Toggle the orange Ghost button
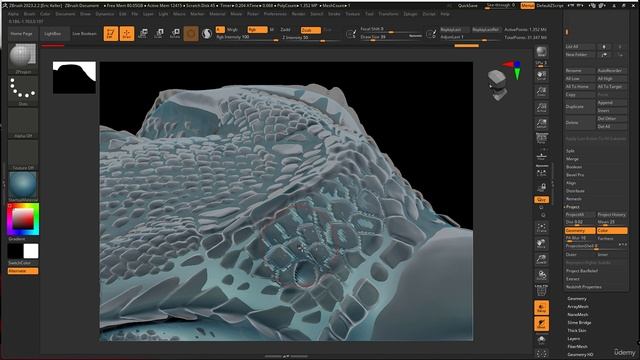This screenshot has height=360, width=640. (x=542, y=324)
